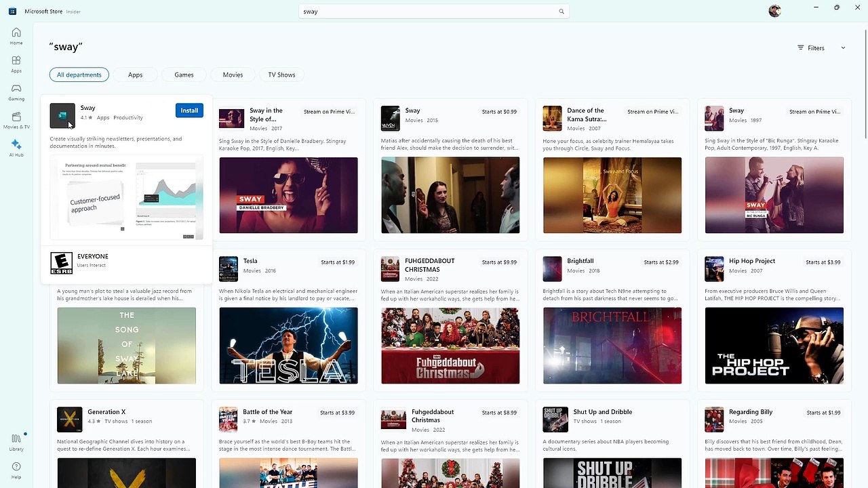Screen dimensions: 868x488
Task: Click the ESRB Everyone rating badge
Action: point(61,263)
